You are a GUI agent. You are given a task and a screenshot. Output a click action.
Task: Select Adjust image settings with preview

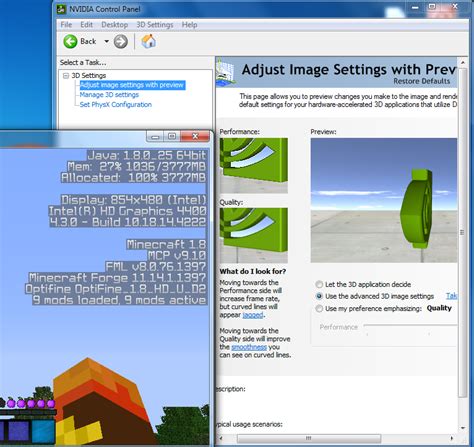coord(132,85)
